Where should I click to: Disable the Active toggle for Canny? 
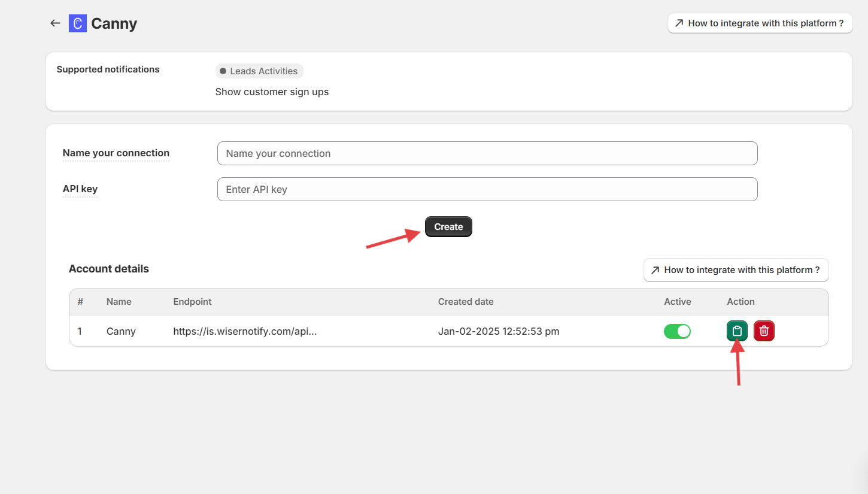pyautogui.click(x=677, y=331)
